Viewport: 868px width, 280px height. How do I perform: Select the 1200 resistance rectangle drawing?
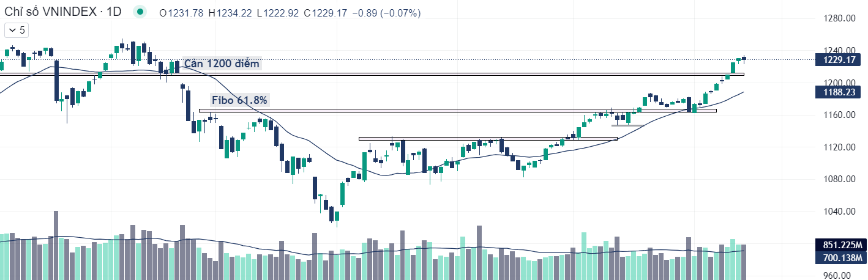tap(372, 75)
